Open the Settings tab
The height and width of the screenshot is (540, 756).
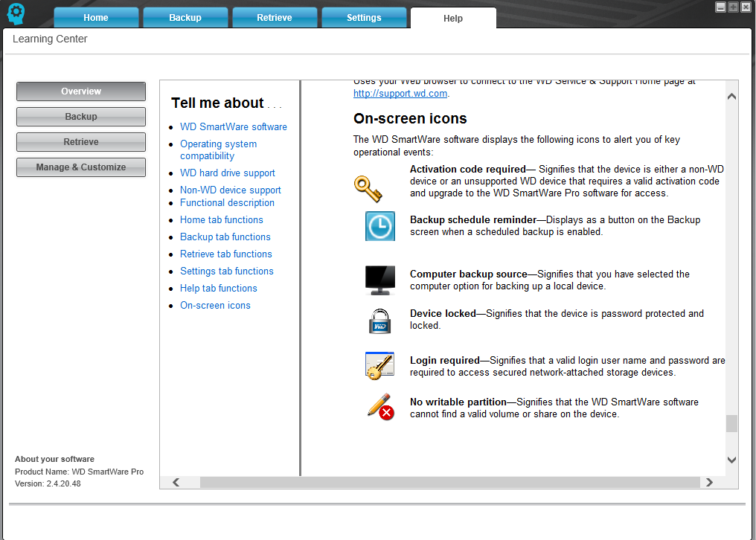(x=364, y=17)
